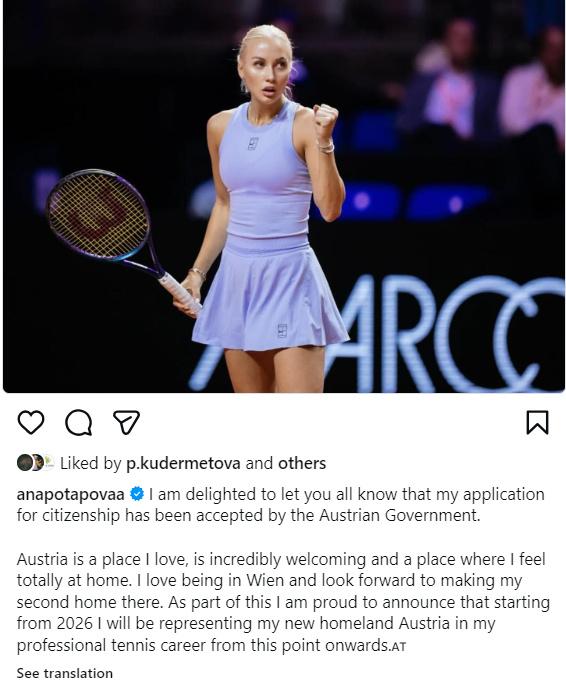This screenshot has height=687, width=566.
Task: Save the post with the bookmark icon
Action: click(x=537, y=422)
